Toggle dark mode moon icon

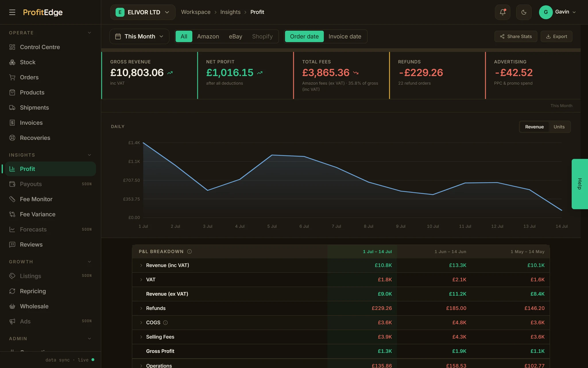tap(524, 12)
